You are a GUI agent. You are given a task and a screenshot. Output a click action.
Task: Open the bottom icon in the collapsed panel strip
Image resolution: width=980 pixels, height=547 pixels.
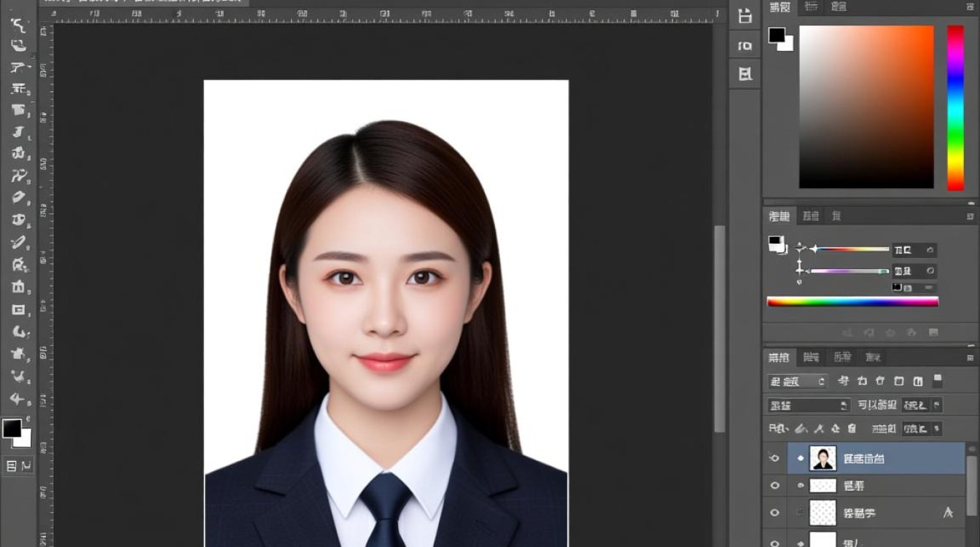[744, 74]
